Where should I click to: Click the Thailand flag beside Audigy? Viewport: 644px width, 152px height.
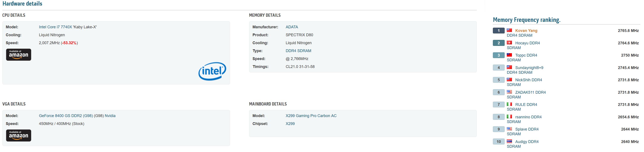pos(509,141)
